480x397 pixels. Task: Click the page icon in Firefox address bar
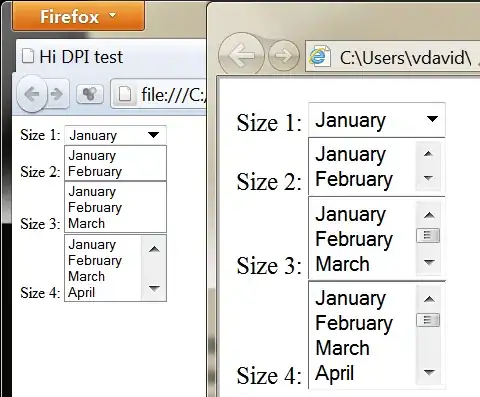(125, 94)
